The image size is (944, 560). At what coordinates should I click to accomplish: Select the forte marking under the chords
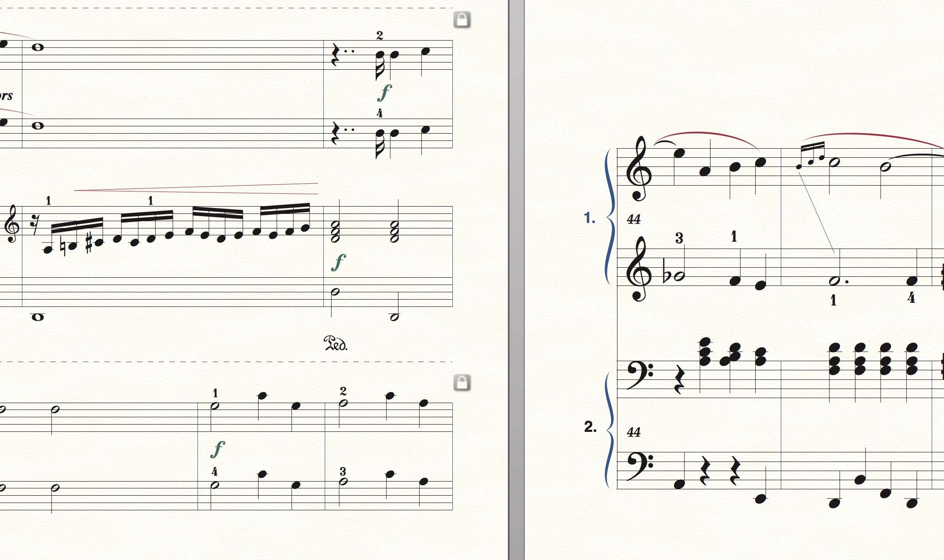338,263
